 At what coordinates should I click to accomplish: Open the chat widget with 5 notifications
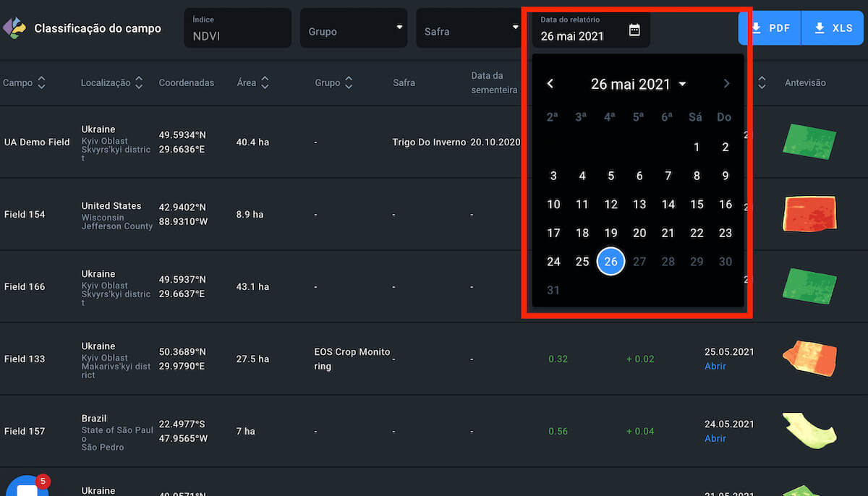[26, 487]
